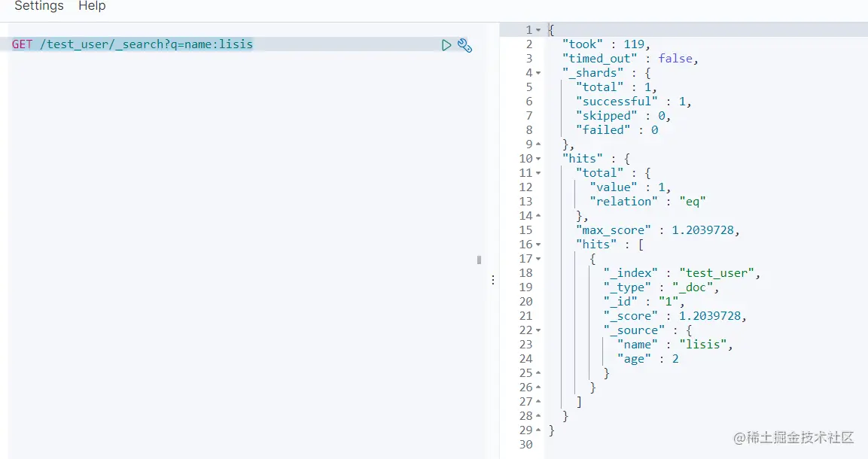Click the fold end arrow on line 9
Screen dimensions: 868x459
(x=538, y=144)
